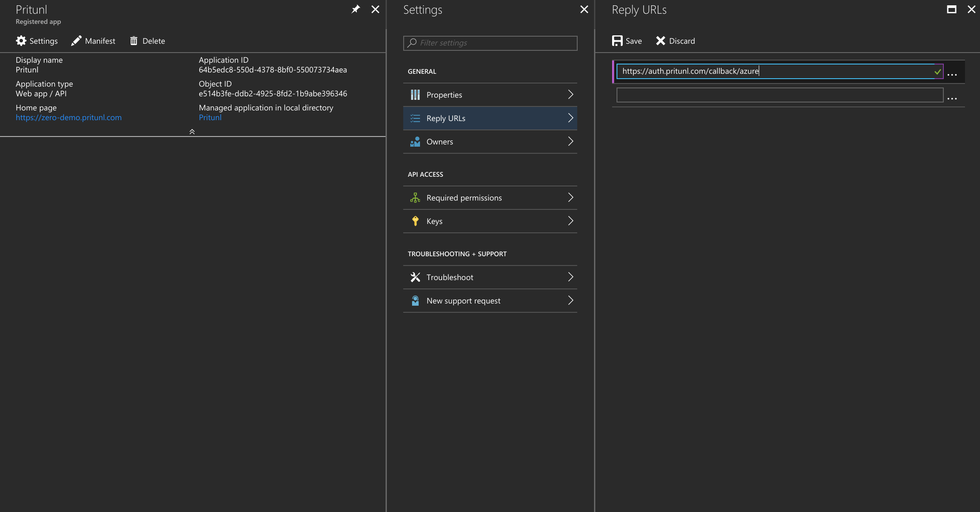Expand New support request chevron
The width and height of the screenshot is (980, 512).
point(570,300)
